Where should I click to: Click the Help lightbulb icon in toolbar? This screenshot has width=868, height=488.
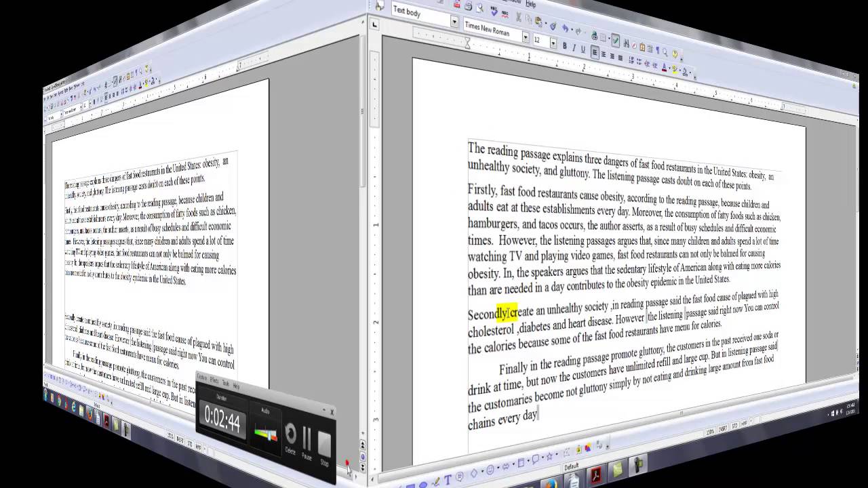tap(675, 54)
